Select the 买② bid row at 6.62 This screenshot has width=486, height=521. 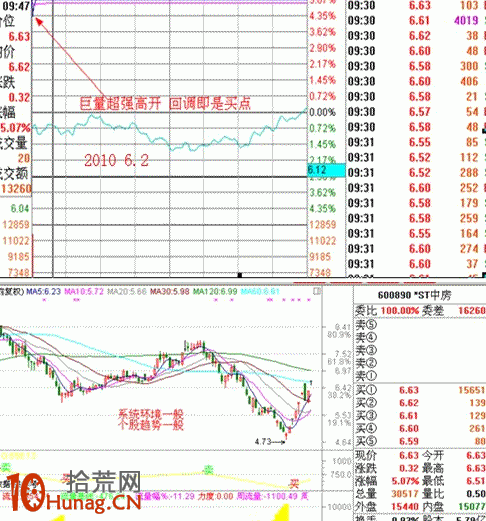(420, 403)
